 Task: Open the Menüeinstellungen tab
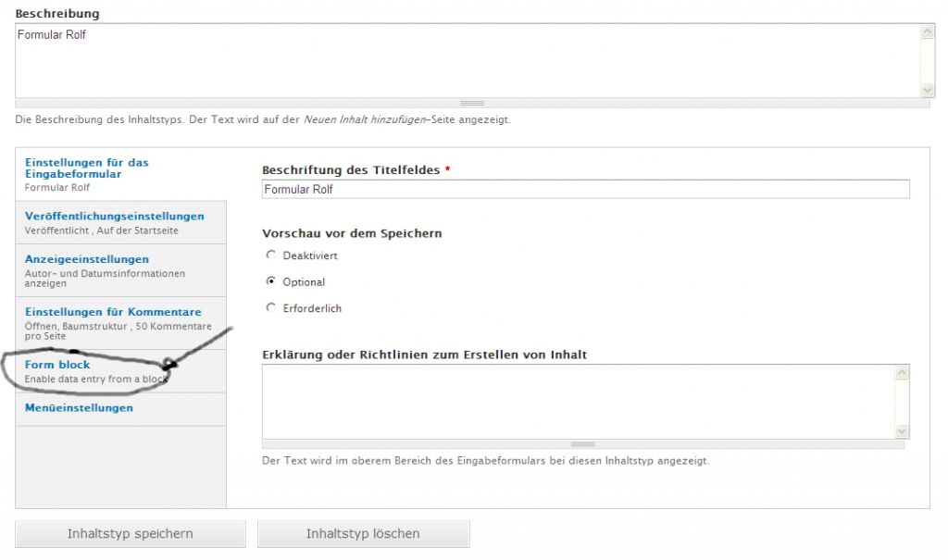tap(79, 408)
